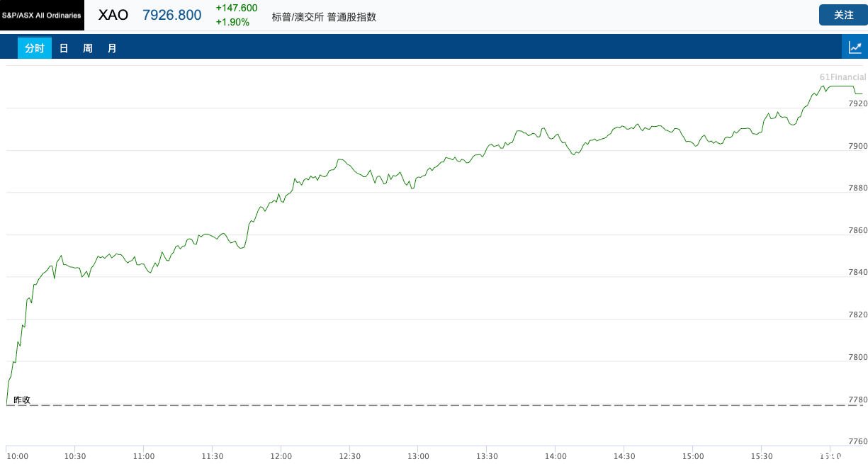Click the 昨收 previous close label

click(x=22, y=400)
